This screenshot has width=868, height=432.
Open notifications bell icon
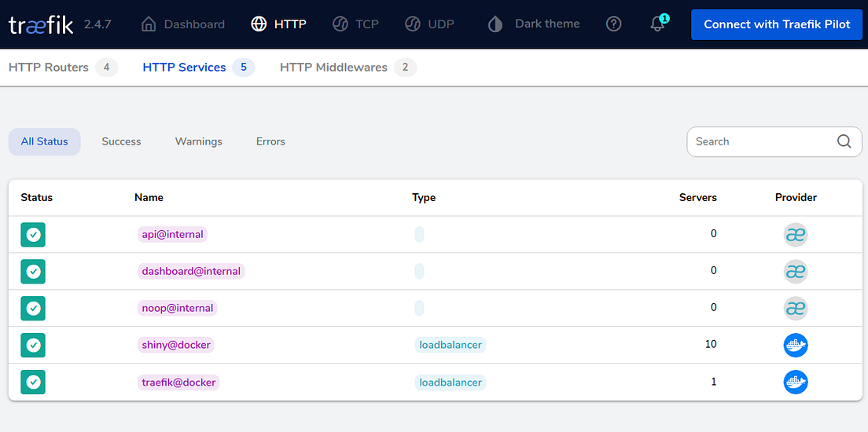(657, 24)
